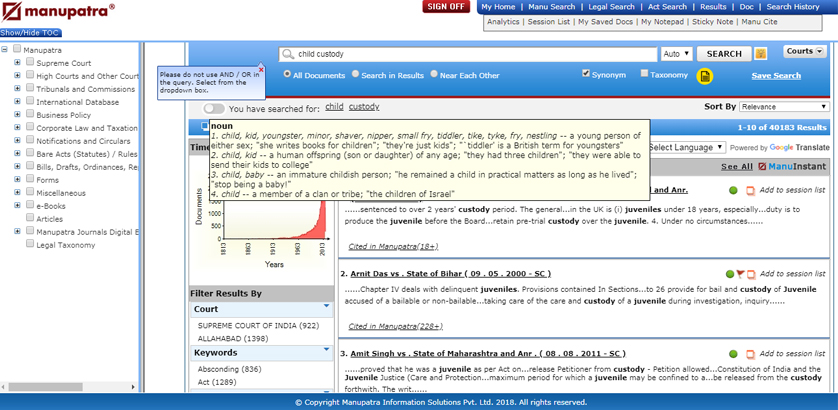Open Arnit Das vs State of Bihar
838x410 pixels.
(451, 274)
